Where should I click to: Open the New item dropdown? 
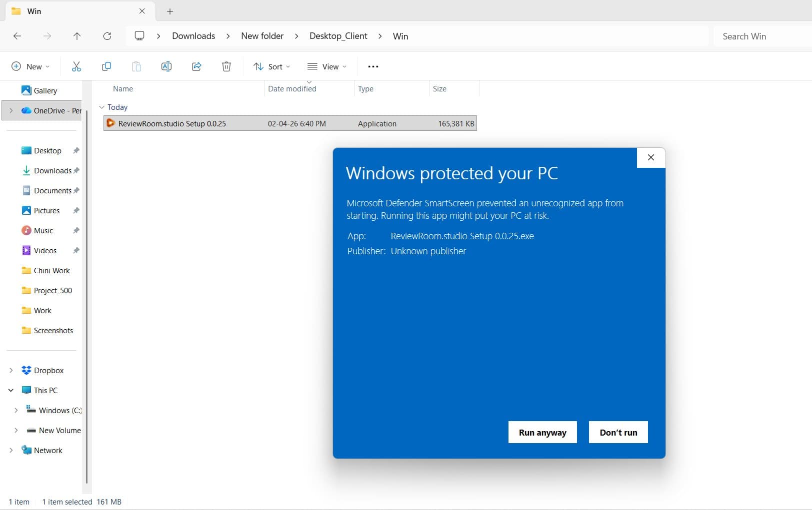point(30,66)
